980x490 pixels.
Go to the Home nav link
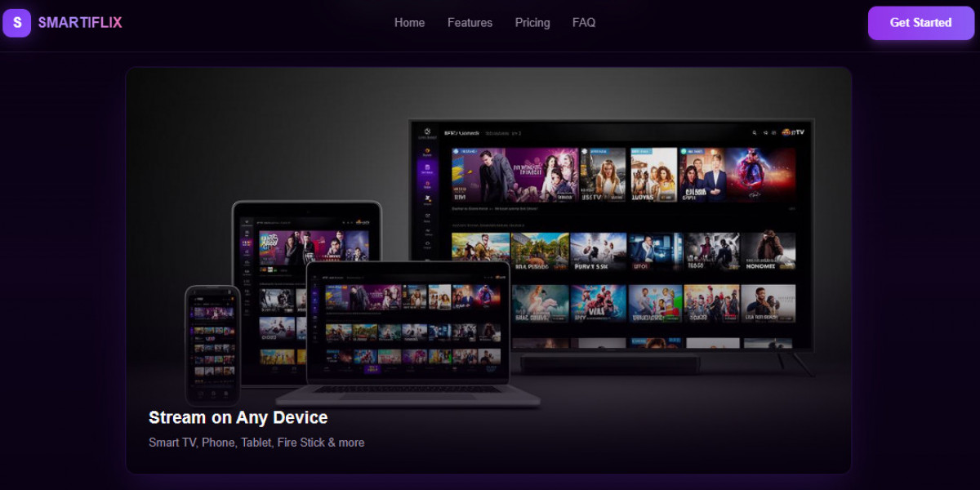409,23
